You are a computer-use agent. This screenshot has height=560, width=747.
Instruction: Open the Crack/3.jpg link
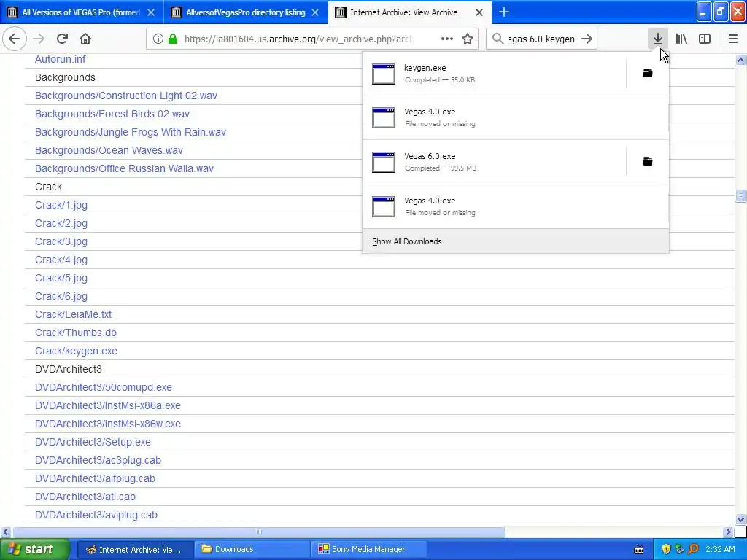[x=61, y=241]
